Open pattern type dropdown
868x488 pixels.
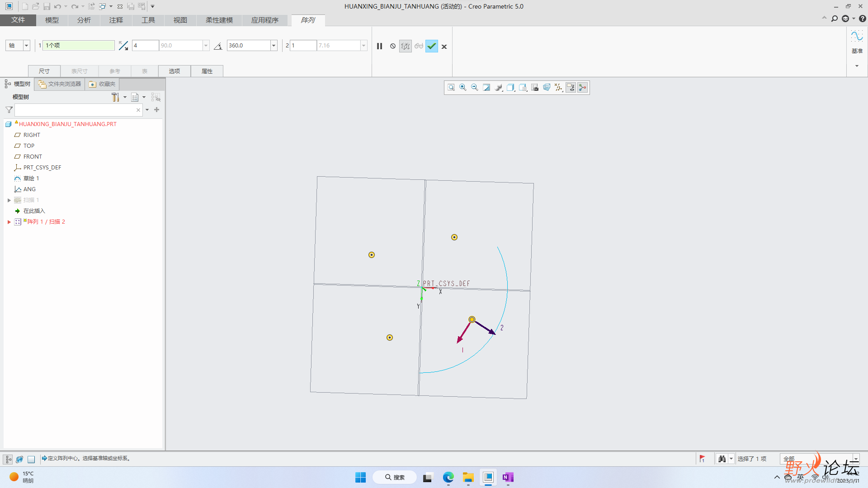(x=27, y=46)
